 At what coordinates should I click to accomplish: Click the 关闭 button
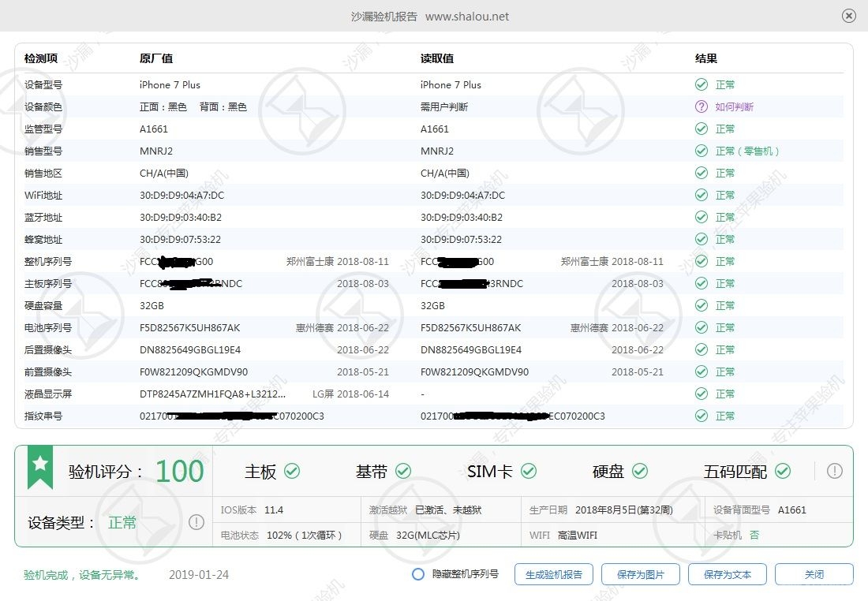coord(814,574)
